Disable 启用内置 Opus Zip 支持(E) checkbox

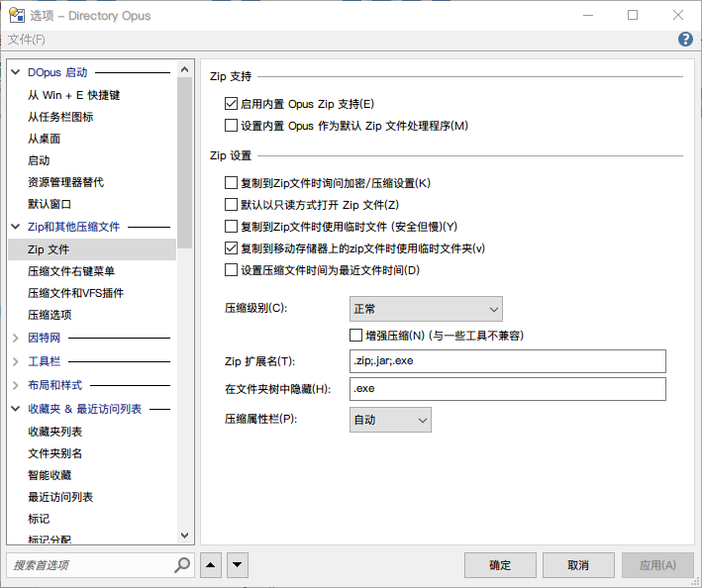click(231, 104)
